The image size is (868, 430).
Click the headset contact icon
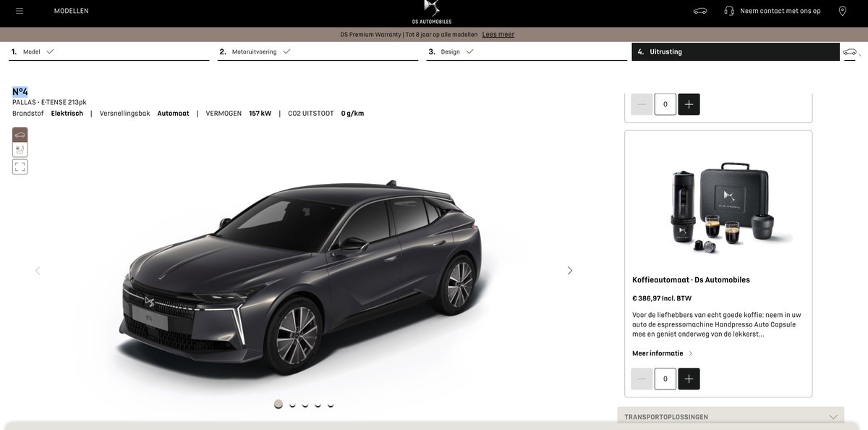point(729,11)
